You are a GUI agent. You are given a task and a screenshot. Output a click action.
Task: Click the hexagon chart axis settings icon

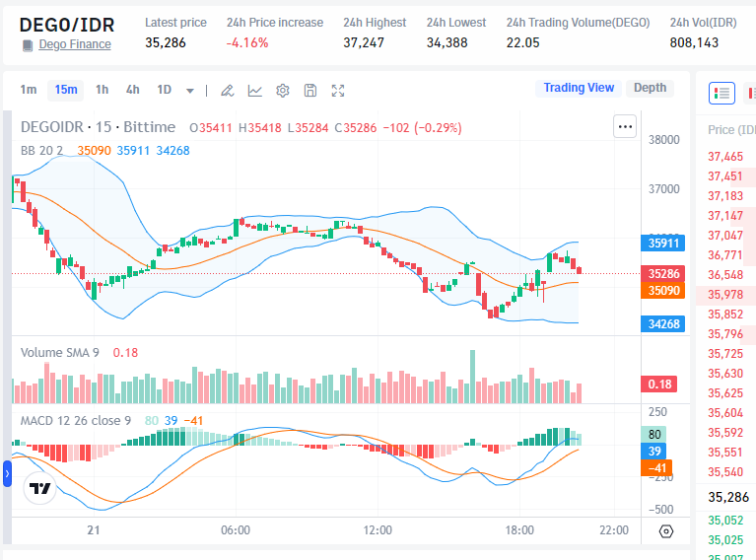tap(666, 531)
